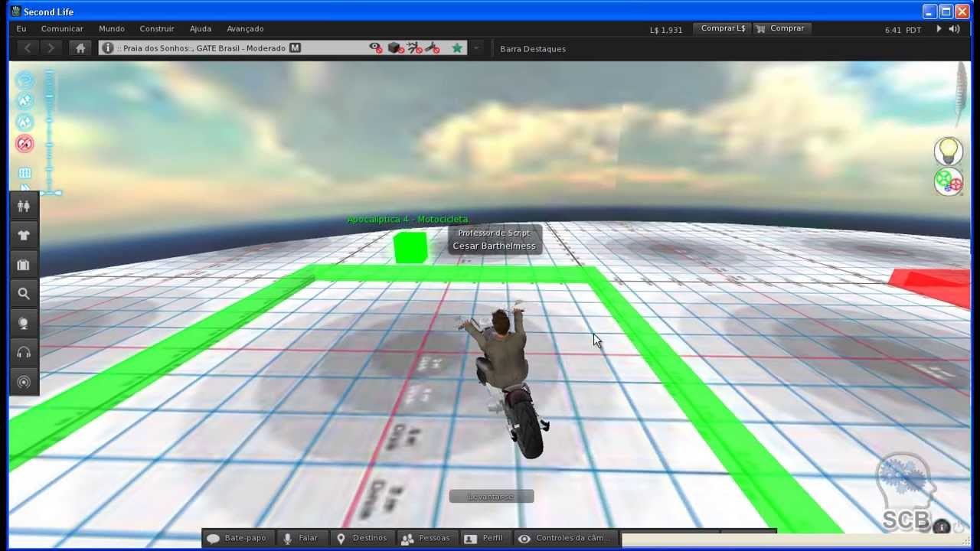The image size is (980, 551).
Task: Click the light bulb HUD icon
Action: coord(949,151)
